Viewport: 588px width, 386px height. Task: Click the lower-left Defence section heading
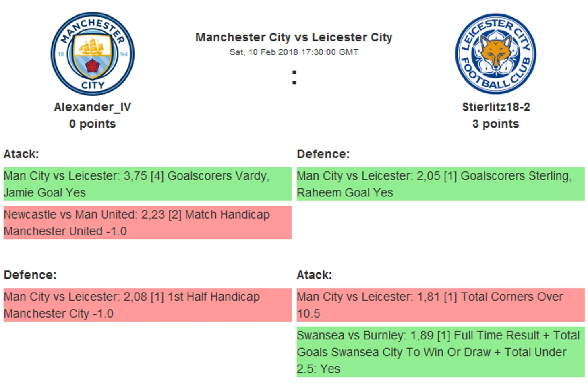click(30, 275)
